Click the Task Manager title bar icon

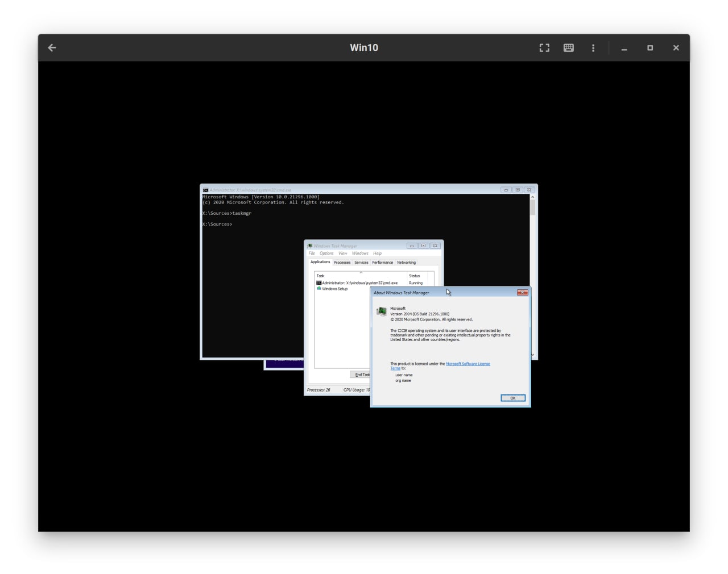click(309, 246)
